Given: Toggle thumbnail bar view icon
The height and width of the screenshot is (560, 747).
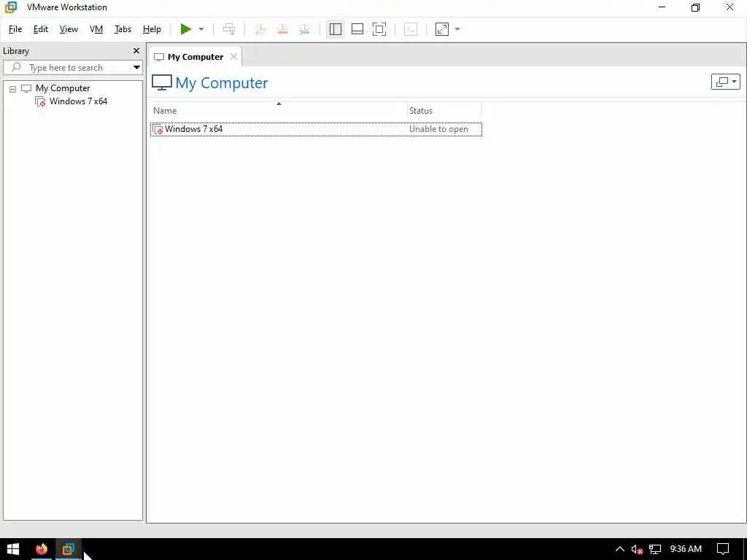Looking at the screenshot, I should coord(357,29).
